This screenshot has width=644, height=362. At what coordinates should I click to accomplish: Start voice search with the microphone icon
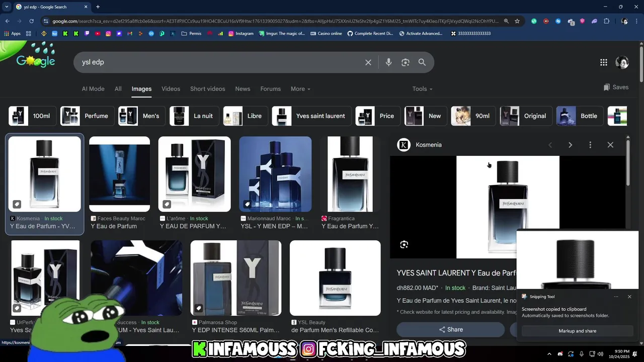tap(388, 62)
